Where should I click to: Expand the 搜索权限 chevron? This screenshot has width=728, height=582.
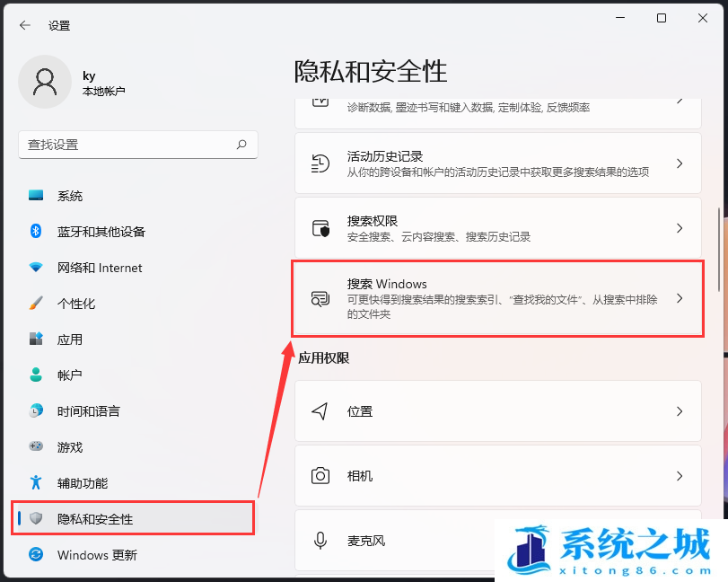point(680,228)
